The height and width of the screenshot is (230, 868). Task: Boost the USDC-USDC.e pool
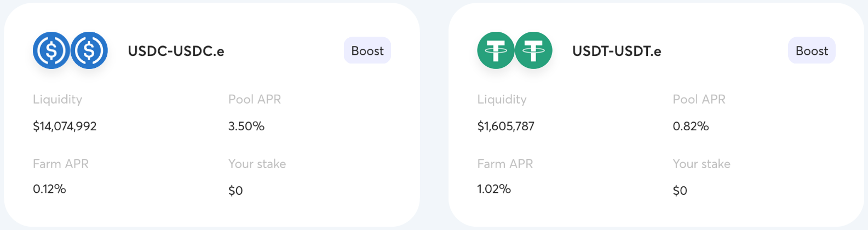[x=367, y=50]
